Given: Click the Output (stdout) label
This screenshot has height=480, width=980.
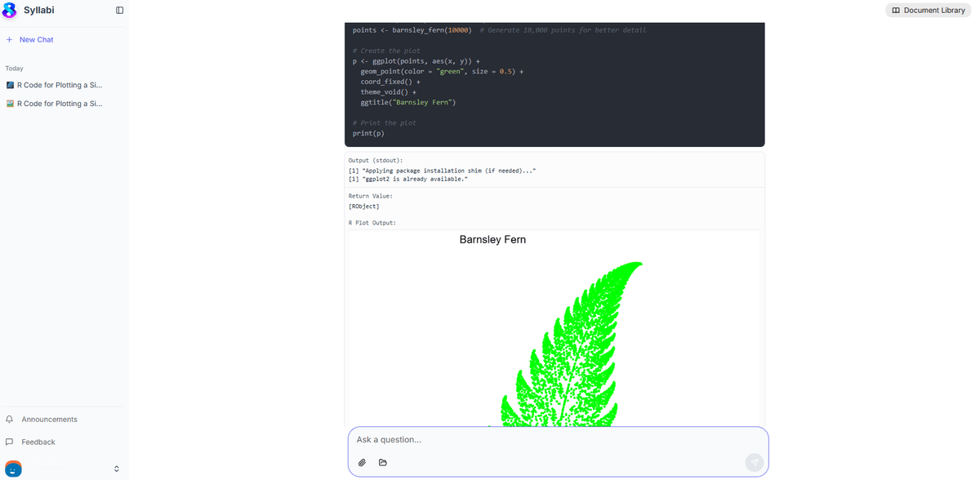Looking at the screenshot, I should click(375, 160).
